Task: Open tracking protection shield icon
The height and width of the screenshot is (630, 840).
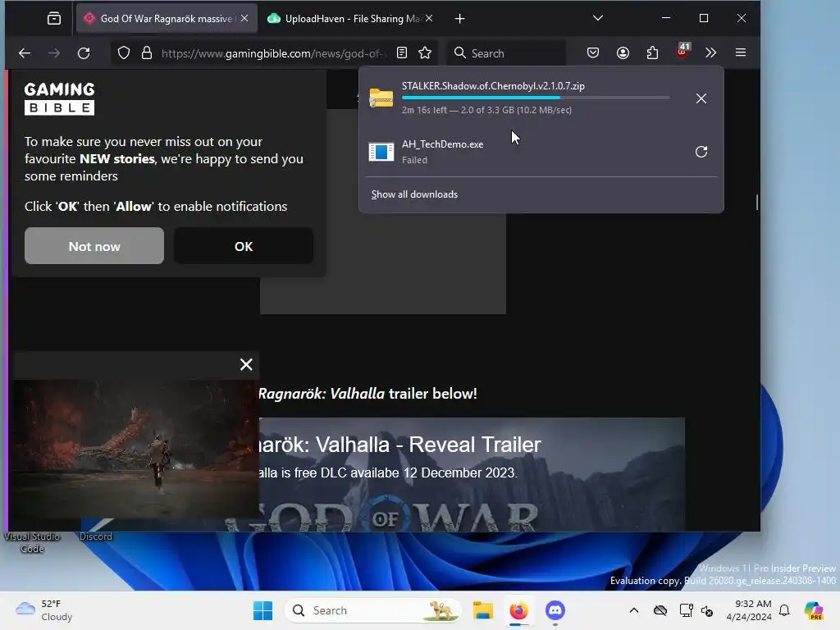Action: [x=124, y=53]
